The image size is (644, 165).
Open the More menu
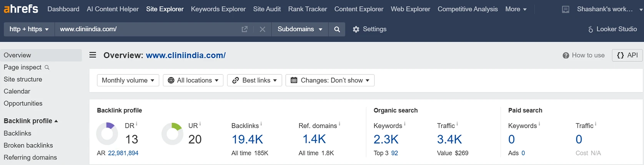(x=516, y=9)
